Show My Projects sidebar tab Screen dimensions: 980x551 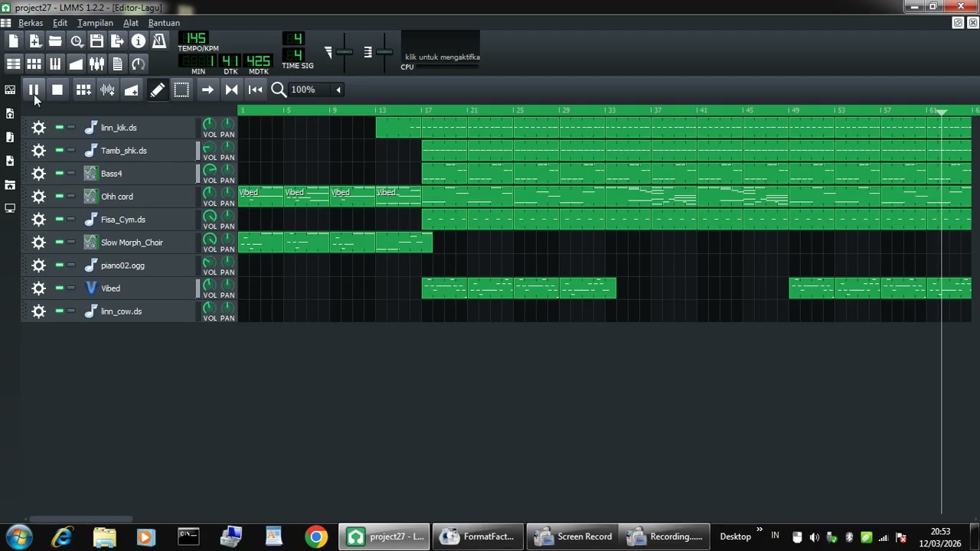point(10,113)
